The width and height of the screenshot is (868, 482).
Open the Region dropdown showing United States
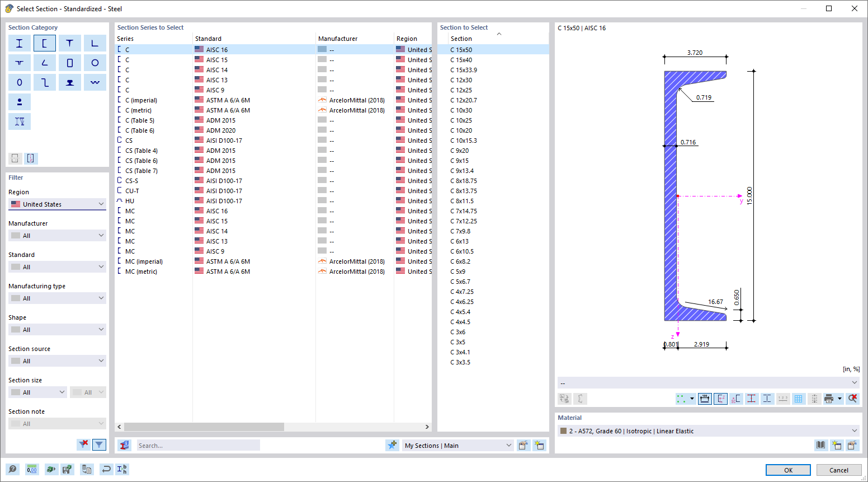57,204
